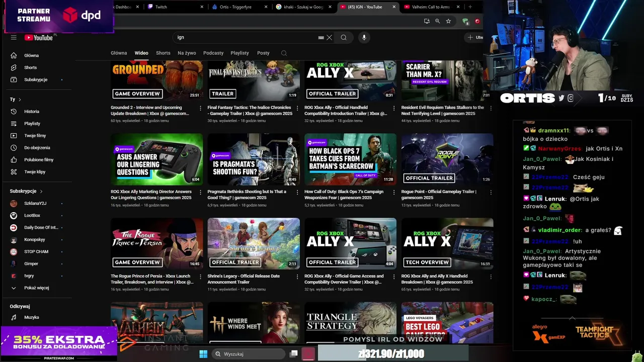Open a new browser tab
Image resolution: width=644 pixels, height=362 pixels.
point(470,7)
